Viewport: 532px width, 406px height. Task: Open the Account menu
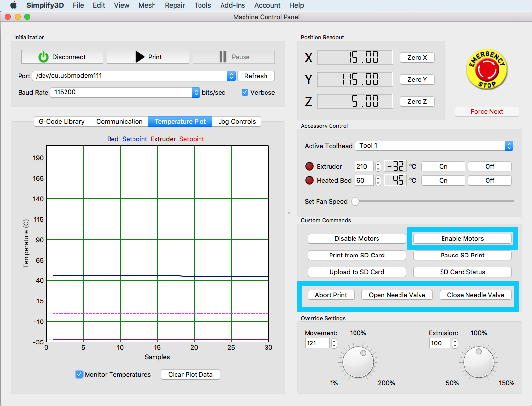267,5
